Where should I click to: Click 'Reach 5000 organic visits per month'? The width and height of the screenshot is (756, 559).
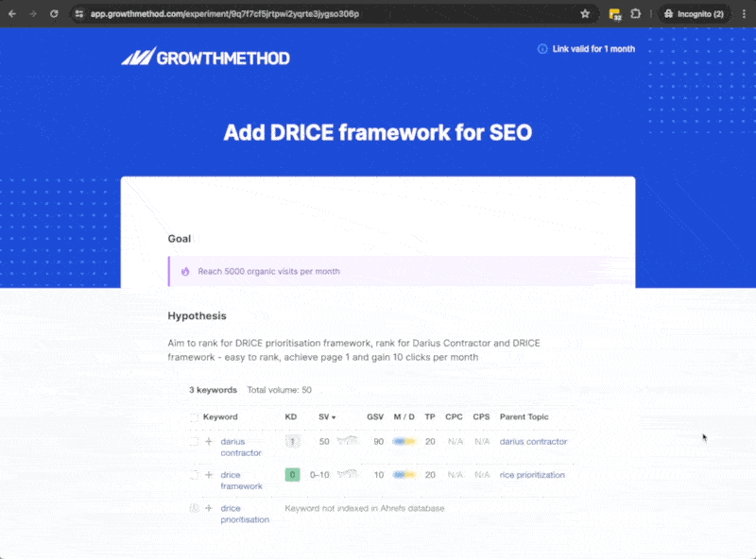[x=269, y=271]
